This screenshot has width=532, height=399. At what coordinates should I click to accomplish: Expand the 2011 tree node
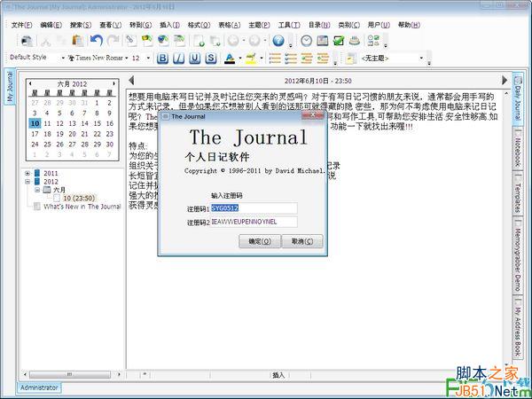27,174
